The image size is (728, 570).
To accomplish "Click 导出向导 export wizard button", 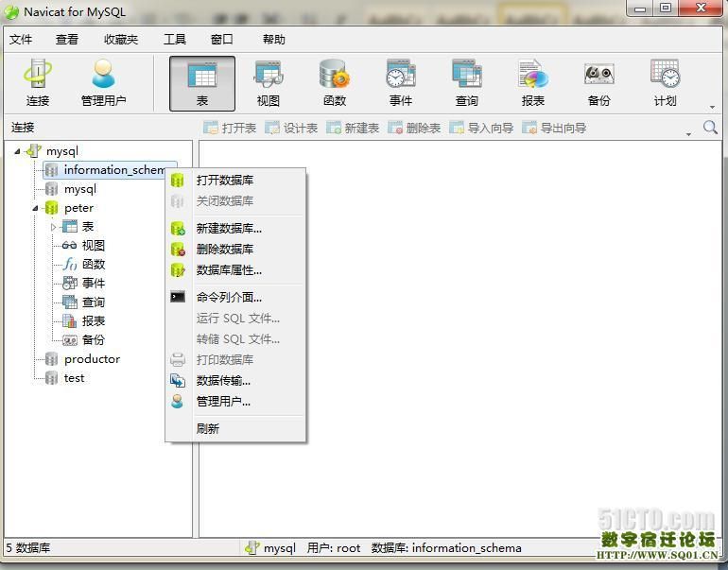I will click(x=554, y=128).
